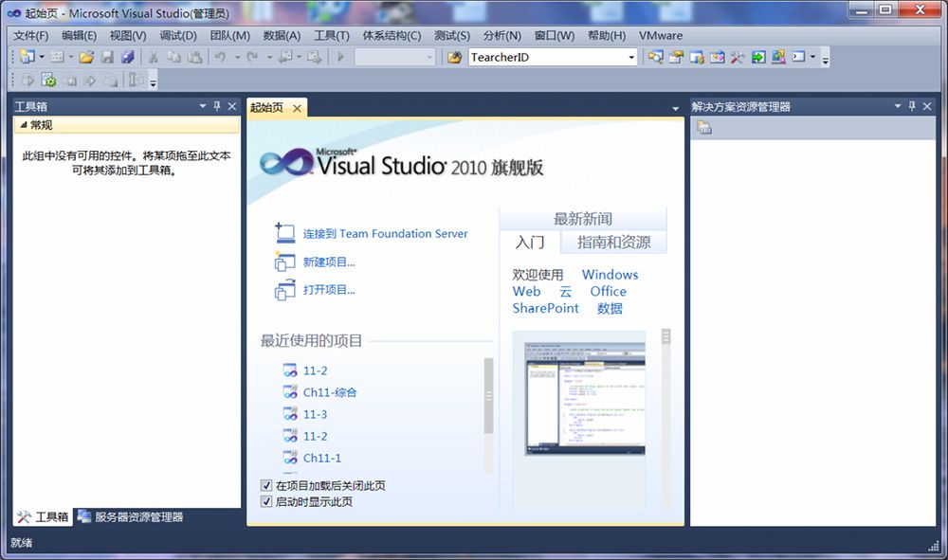Click the Cut scissors icon
The height and width of the screenshot is (560, 948).
click(x=154, y=58)
